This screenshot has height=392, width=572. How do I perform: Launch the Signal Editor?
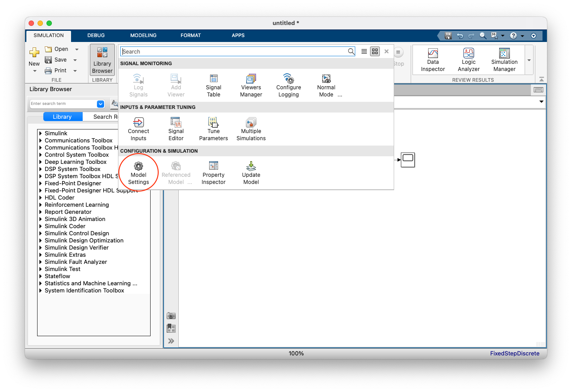click(176, 129)
